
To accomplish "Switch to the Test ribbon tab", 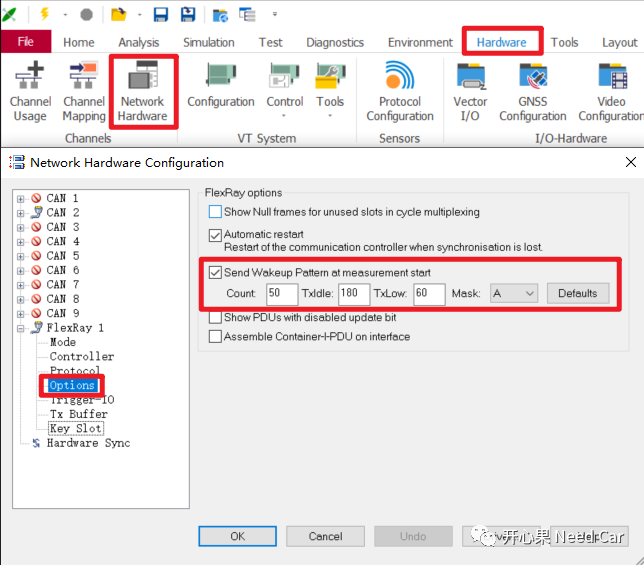I will click(270, 42).
